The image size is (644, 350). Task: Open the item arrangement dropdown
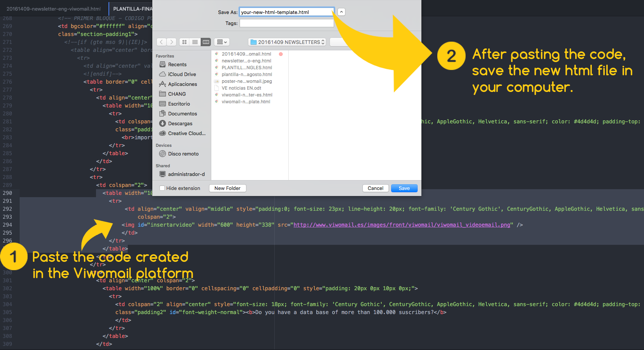(x=222, y=42)
